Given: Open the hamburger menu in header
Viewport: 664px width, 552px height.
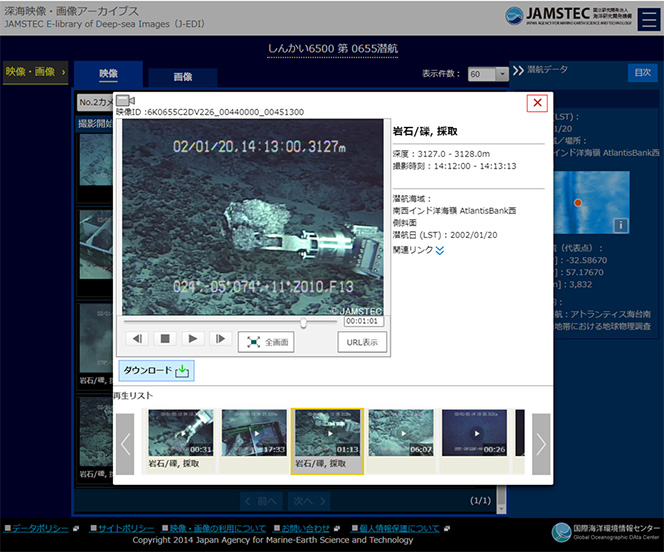Looking at the screenshot, I should pyautogui.click(x=648, y=19).
